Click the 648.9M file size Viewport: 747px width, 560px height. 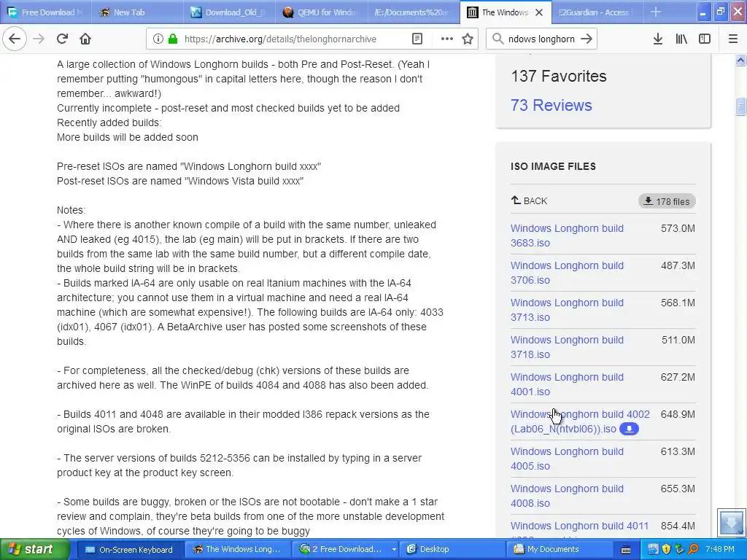pyautogui.click(x=678, y=414)
